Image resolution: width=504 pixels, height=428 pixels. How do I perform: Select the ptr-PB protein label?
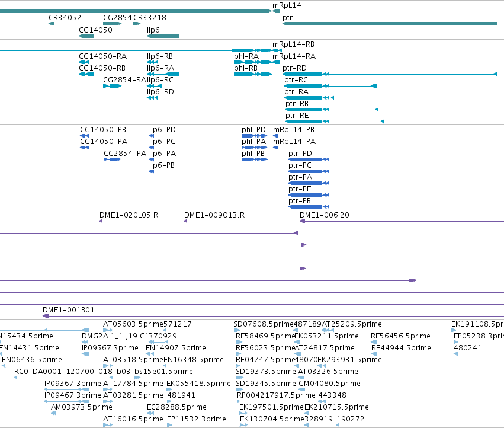[300, 202]
